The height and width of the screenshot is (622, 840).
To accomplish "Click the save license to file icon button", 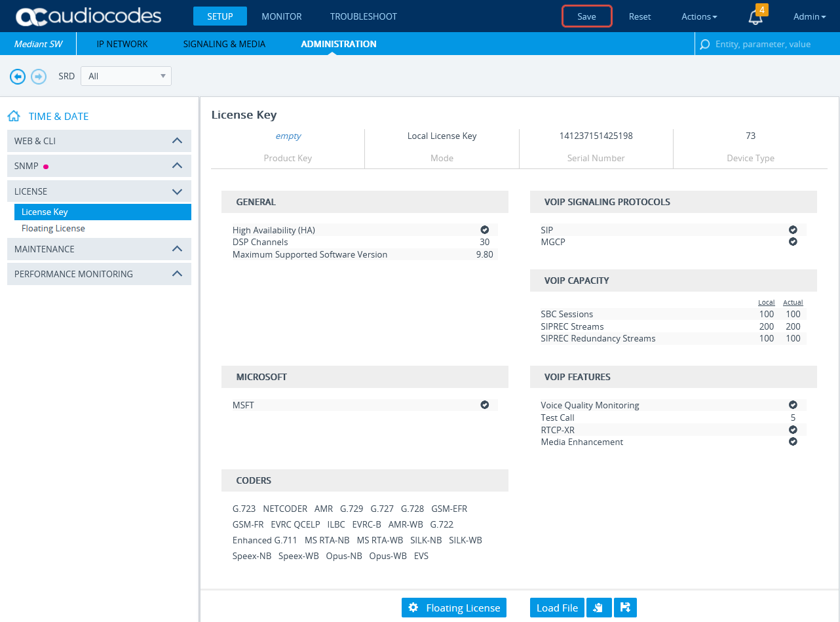I will [x=625, y=608].
